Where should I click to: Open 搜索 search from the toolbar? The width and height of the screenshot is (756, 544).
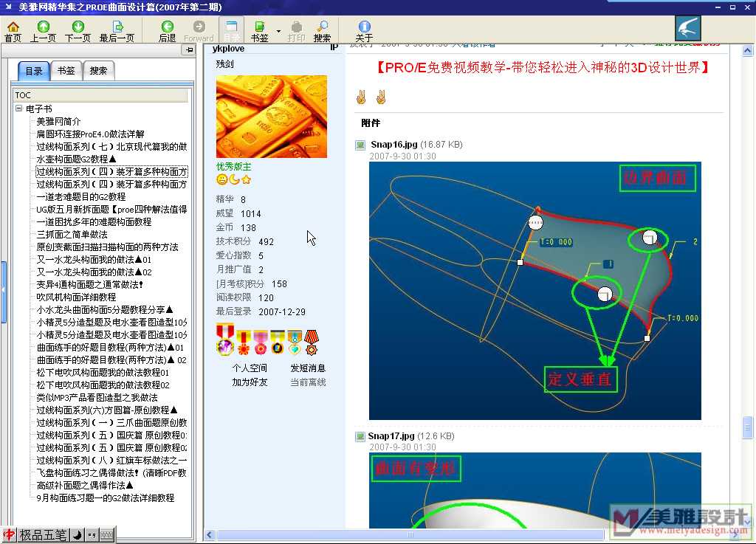click(322, 31)
